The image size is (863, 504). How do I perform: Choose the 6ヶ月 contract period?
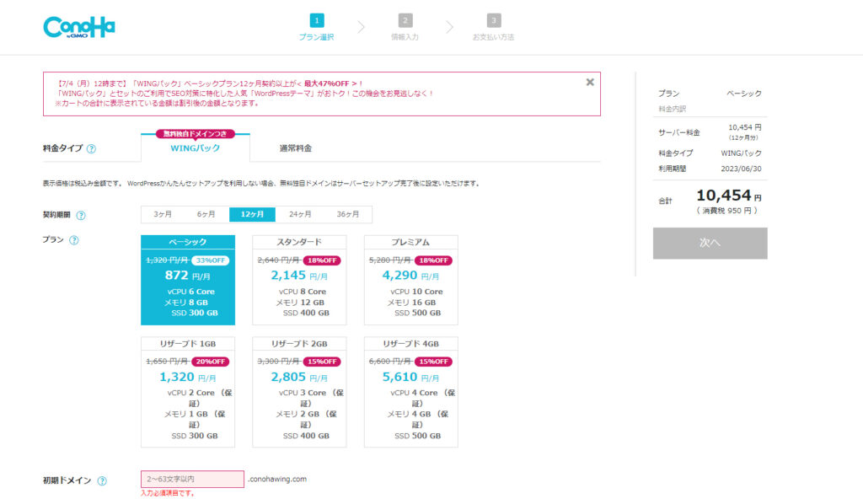pos(206,214)
